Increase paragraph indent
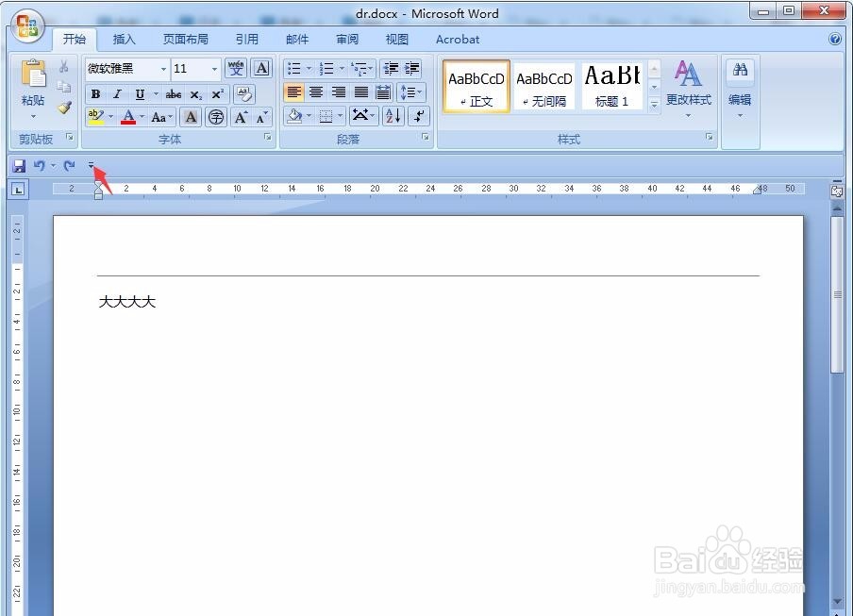This screenshot has width=853, height=616. (x=411, y=69)
